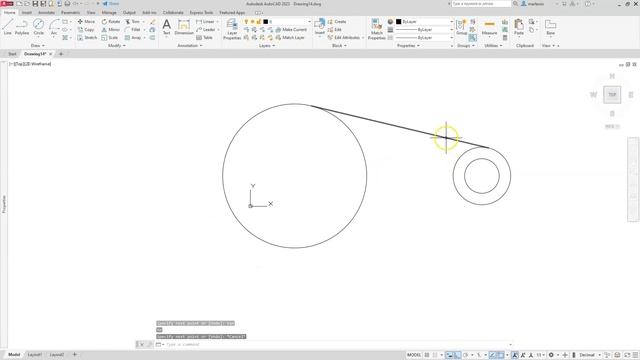
Task: Toggle MODEL space button in status bar
Action: pos(413,355)
